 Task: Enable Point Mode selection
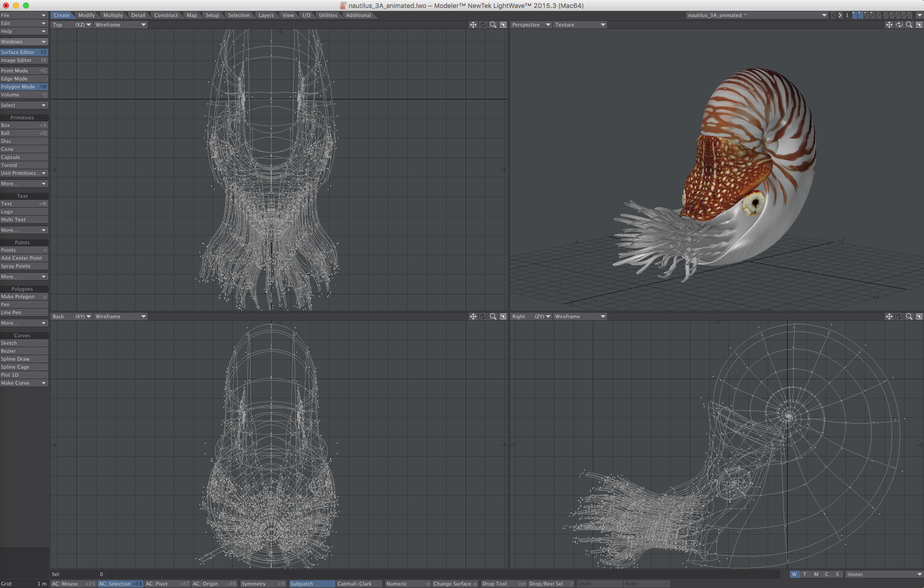tap(24, 70)
